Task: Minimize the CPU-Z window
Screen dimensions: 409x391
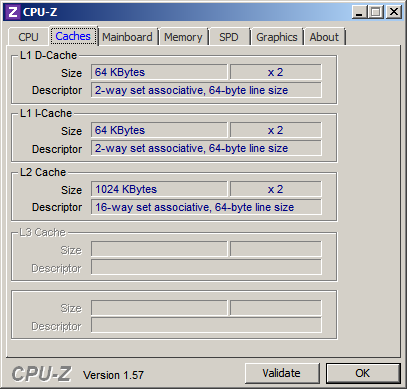Action: click(359, 13)
